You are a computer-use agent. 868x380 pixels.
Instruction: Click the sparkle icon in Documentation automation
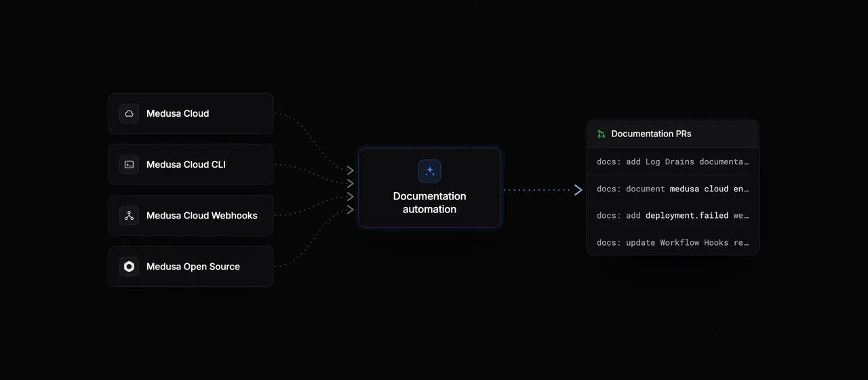coord(429,171)
